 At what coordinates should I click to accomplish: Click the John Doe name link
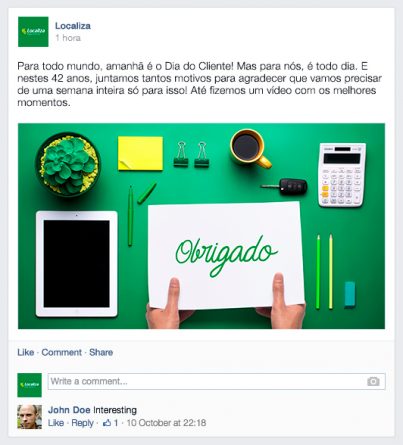pos(69,410)
